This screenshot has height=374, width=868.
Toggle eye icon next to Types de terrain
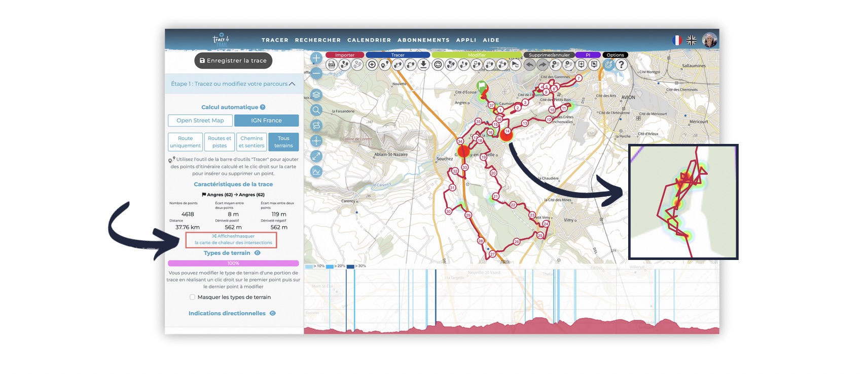click(258, 253)
